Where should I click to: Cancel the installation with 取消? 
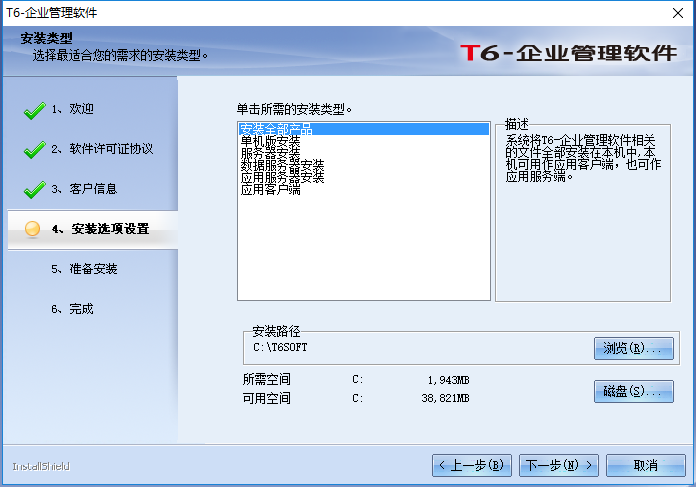(x=645, y=465)
